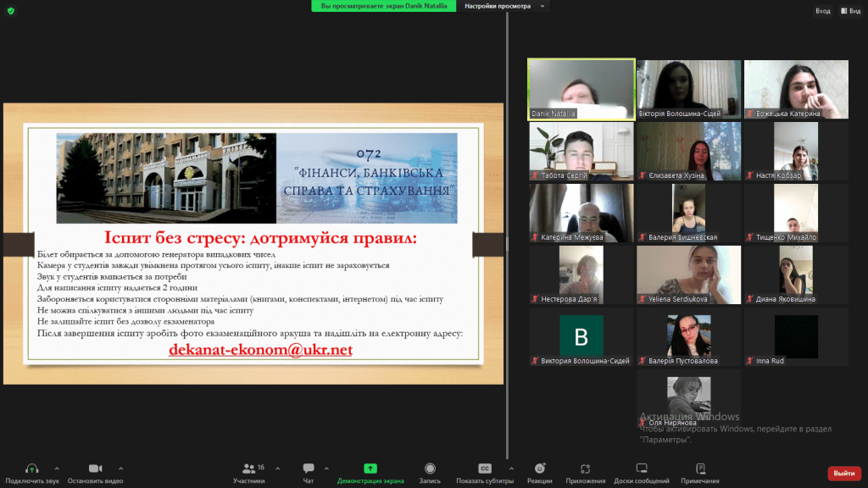Toggle camera off with Остановить видео
Screen dimensions: 868x488
tap(95, 472)
